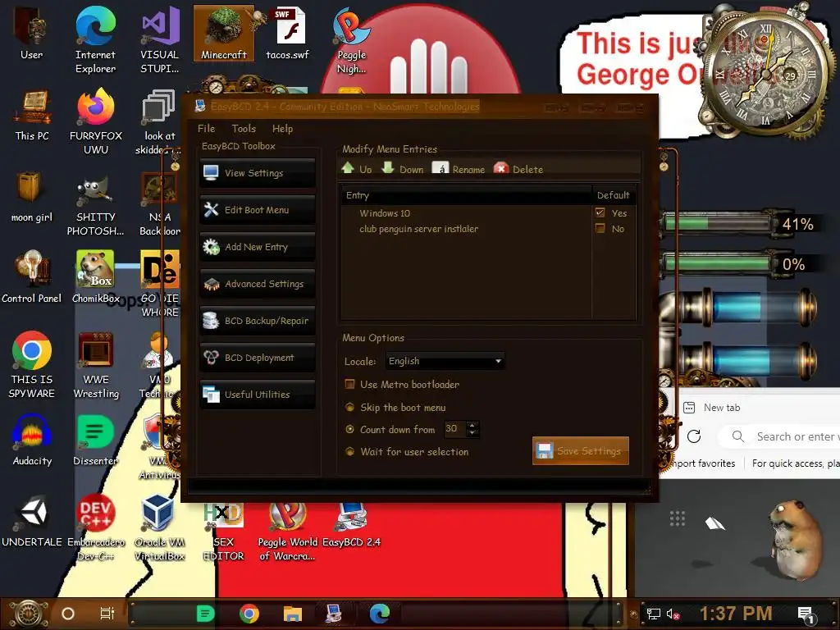Open notification center in system tray
The height and width of the screenshot is (630, 840).
coord(806,615)
